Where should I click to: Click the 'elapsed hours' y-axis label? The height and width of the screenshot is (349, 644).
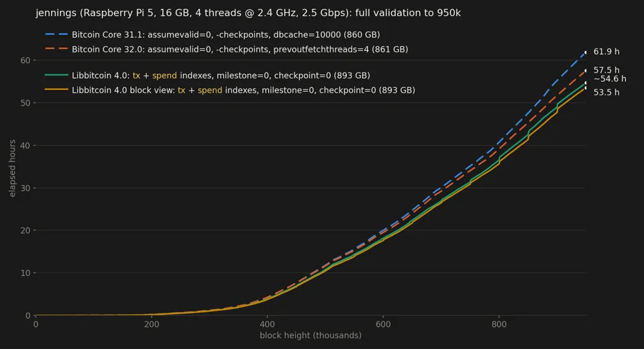(12, 168)
